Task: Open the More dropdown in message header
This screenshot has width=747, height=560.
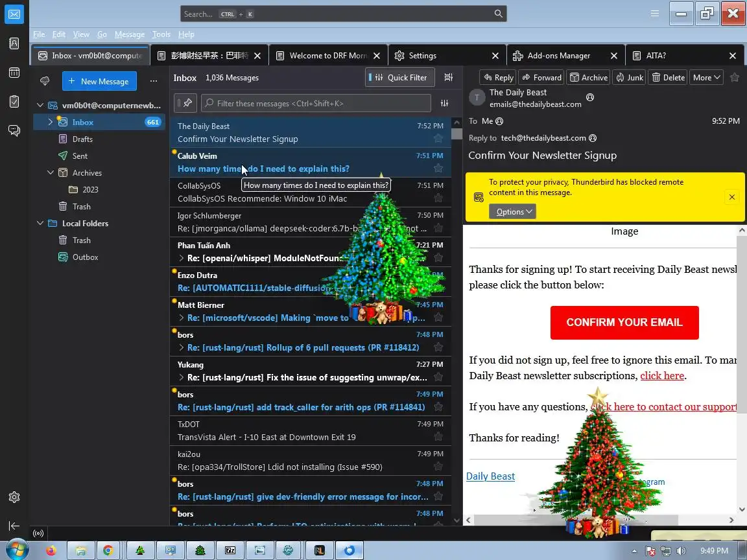Action: [706, 77]
